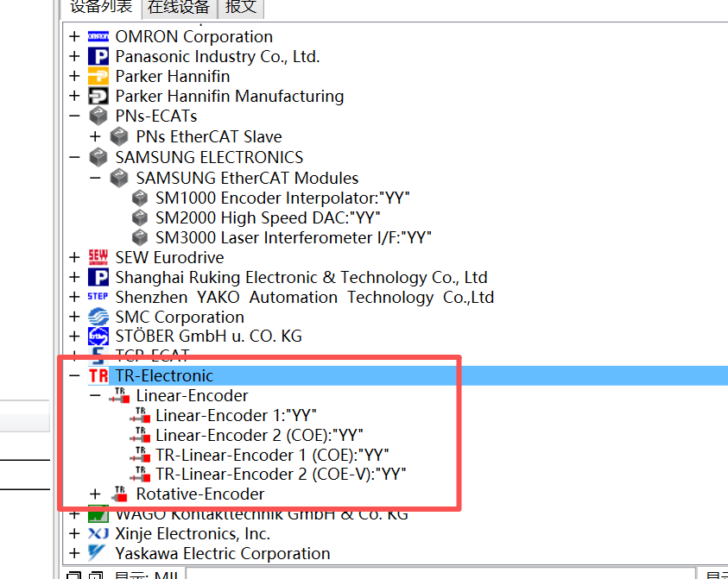Select TR-Linear-Encoder 2 (COE-V):"YY" device
728x579 pixels.
tap(281, 474)
